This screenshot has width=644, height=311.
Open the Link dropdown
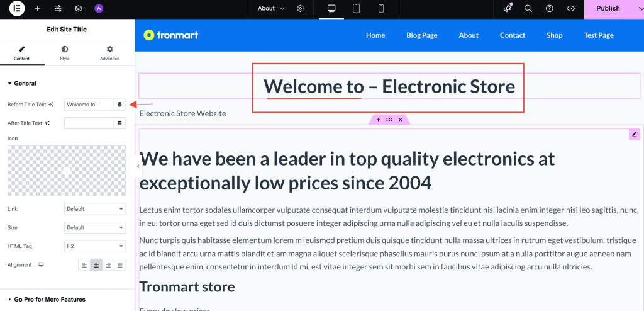click(95, 209)
